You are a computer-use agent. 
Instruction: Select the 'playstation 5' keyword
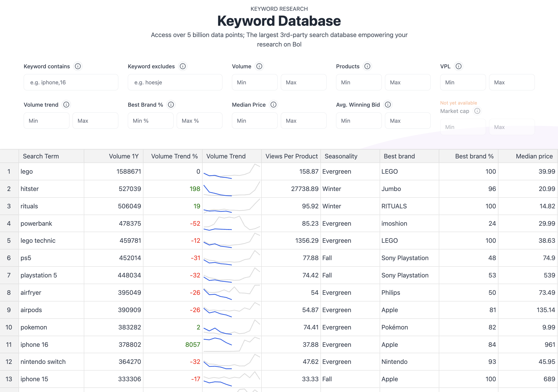pos(52,275)
